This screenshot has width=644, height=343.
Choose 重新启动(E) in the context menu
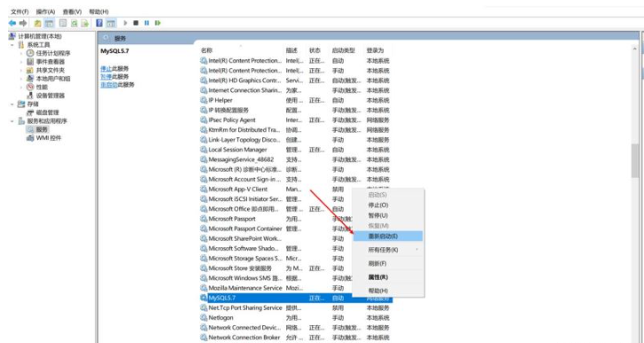pyautogui.click(x=388, y=236)
